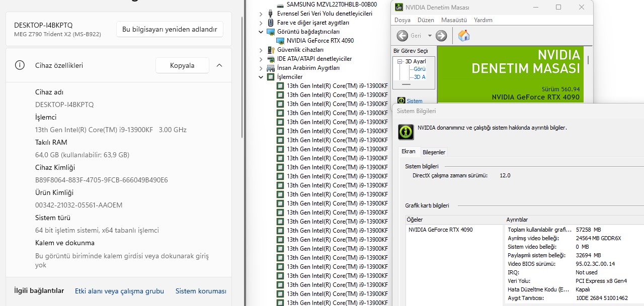The height and width of the screenshot is (306, 644).
Task: Collapse the 3D Ayarl tree node
Action: pyautogui.click(x=400, y=62)
